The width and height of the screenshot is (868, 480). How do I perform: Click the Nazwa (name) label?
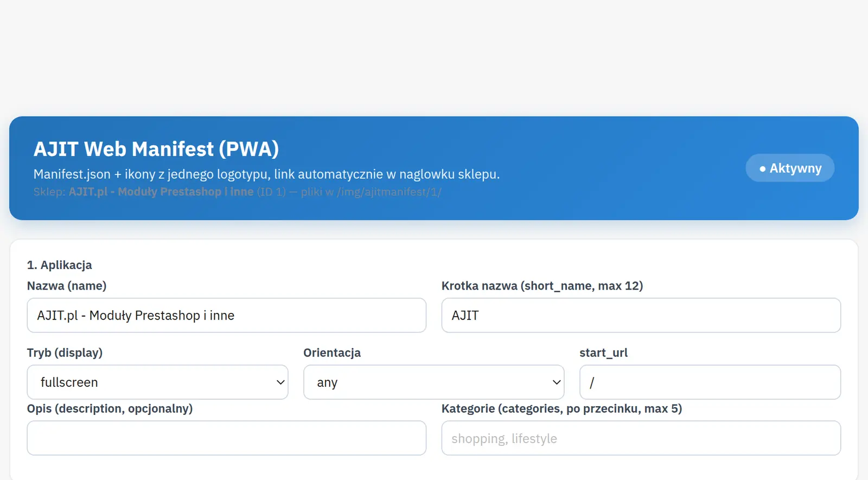tap(67, 286)
